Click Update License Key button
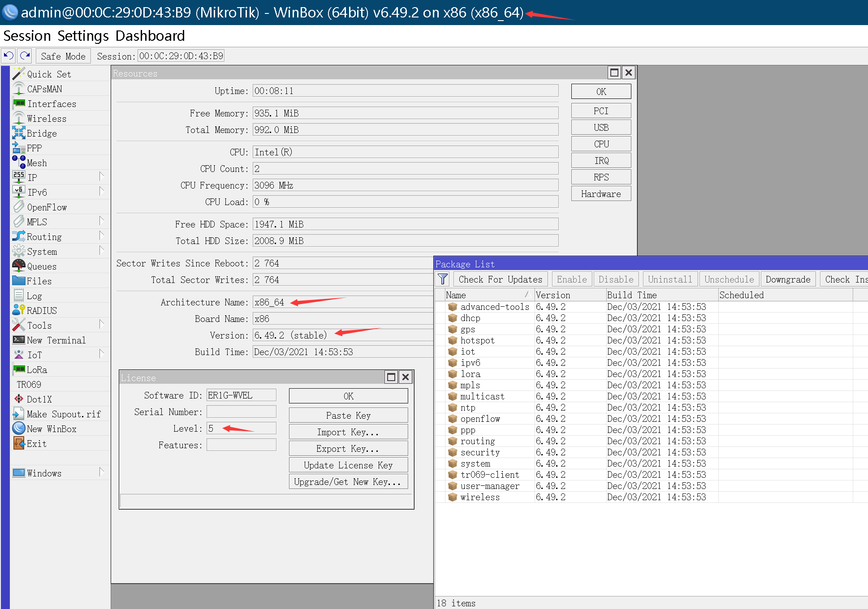868x609 pixels. click(348, 465)
